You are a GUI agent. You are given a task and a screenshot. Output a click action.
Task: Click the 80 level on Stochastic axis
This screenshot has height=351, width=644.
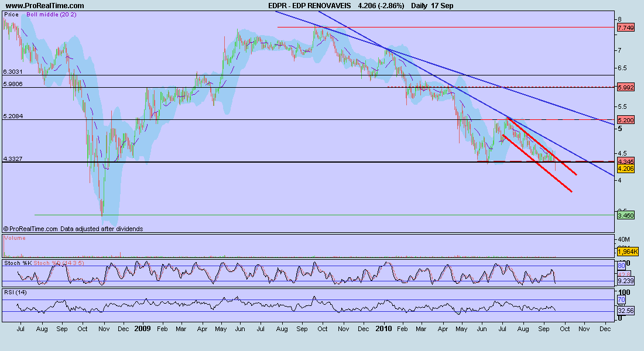click(x=621, y=266)
